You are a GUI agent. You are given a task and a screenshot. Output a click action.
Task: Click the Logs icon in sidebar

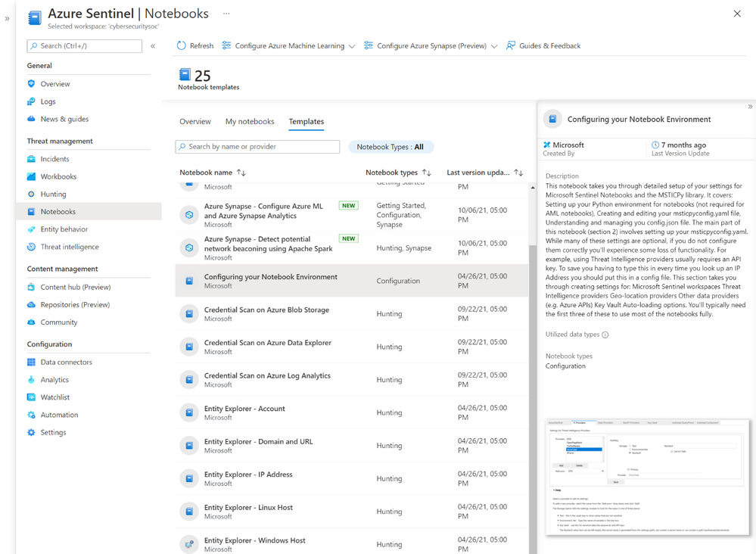point(31,101)
